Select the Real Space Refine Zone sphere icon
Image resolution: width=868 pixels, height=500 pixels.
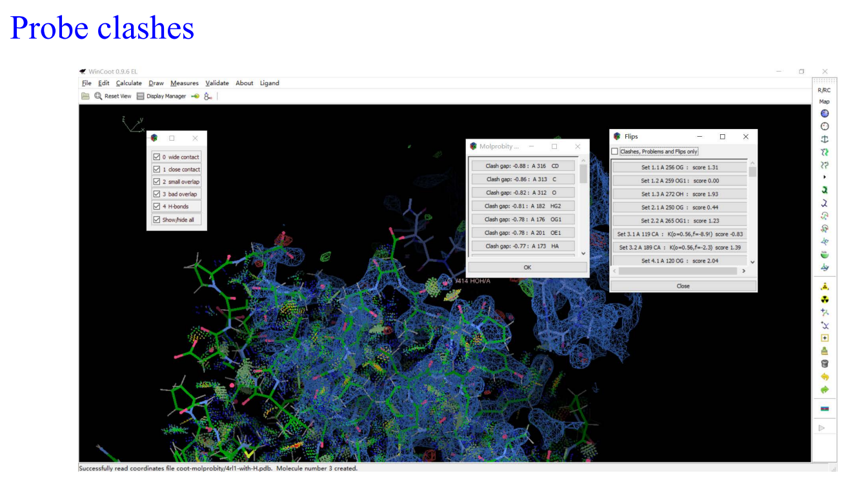pyautogui.click(x=824, y=114)
